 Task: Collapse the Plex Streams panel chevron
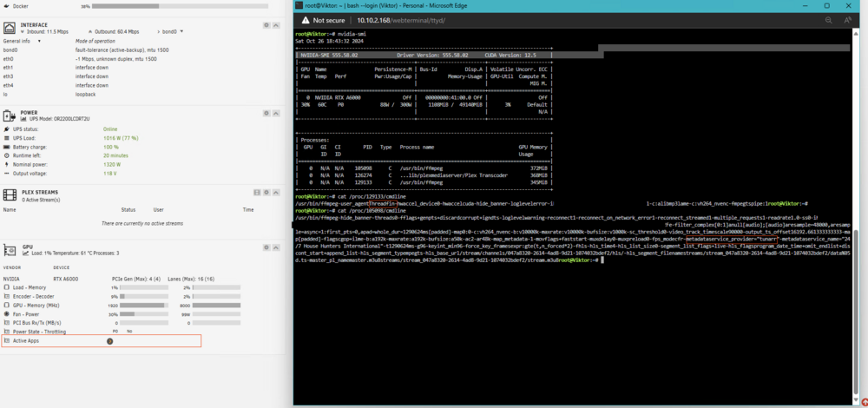click(276, 193)
